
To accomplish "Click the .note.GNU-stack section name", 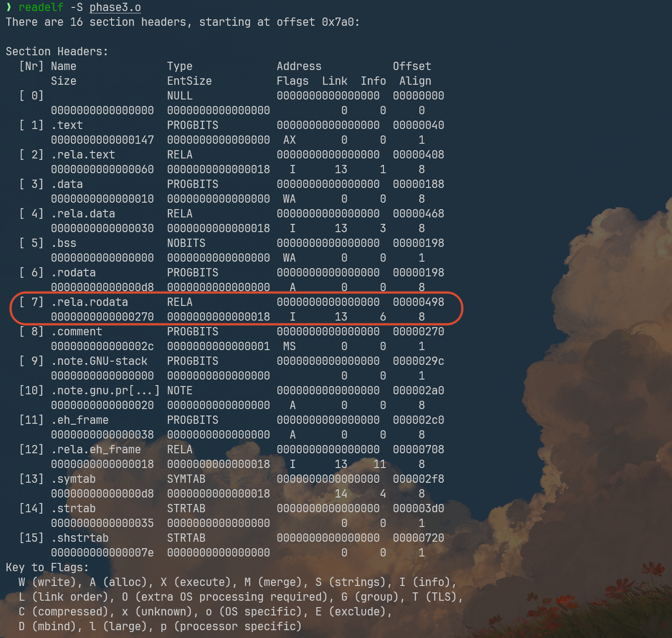I will 99,361.
